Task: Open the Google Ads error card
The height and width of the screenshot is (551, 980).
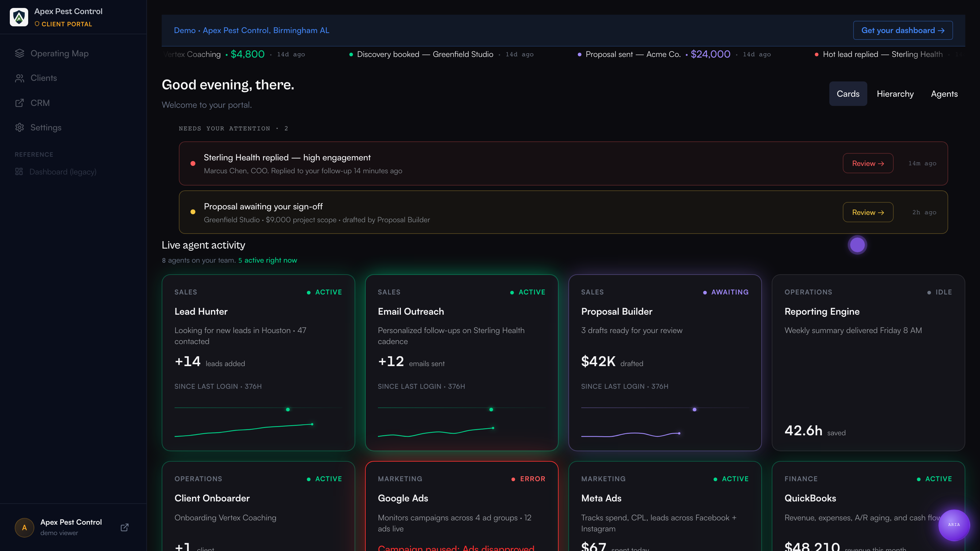Action: point(462,506)
